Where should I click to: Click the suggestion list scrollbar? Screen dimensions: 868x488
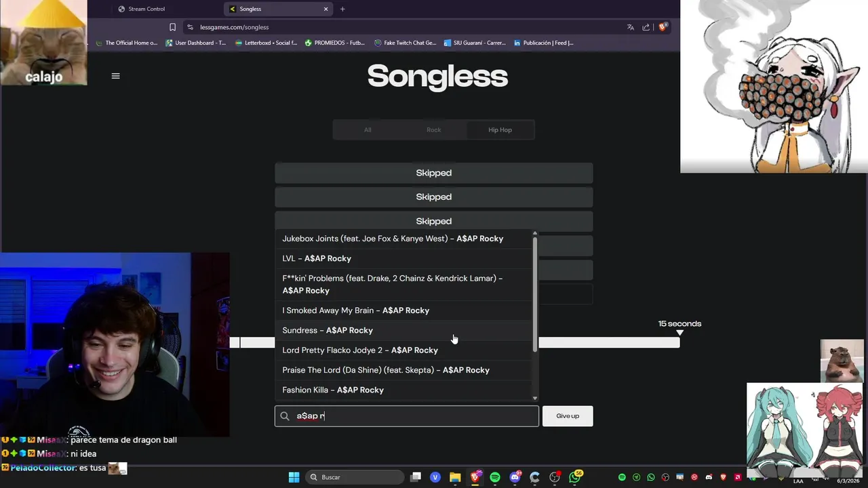pos(535,293)
